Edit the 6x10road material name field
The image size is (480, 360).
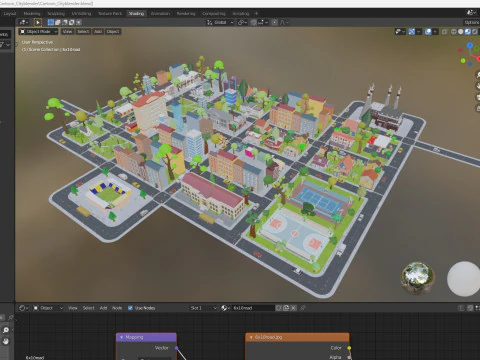tap(253, 308)
